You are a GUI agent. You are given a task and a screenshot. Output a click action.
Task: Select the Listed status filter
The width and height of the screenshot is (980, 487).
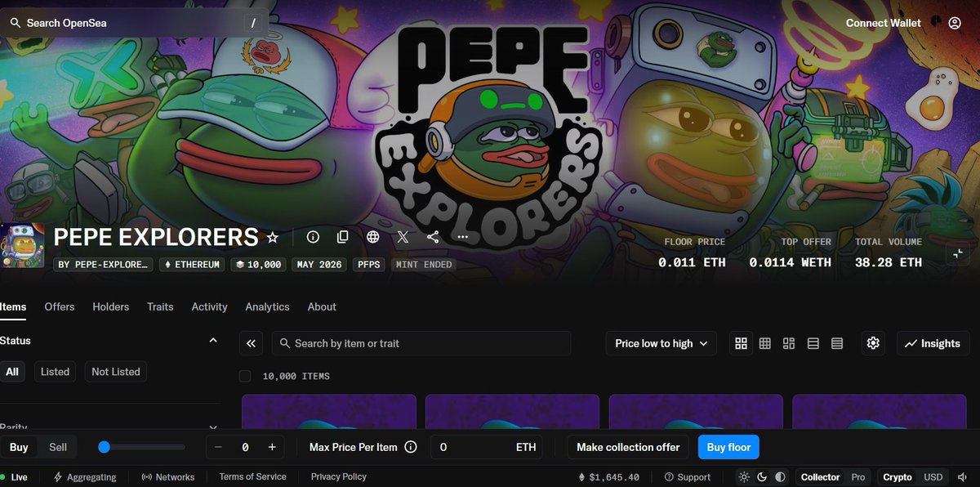click(x=55, y=372)
